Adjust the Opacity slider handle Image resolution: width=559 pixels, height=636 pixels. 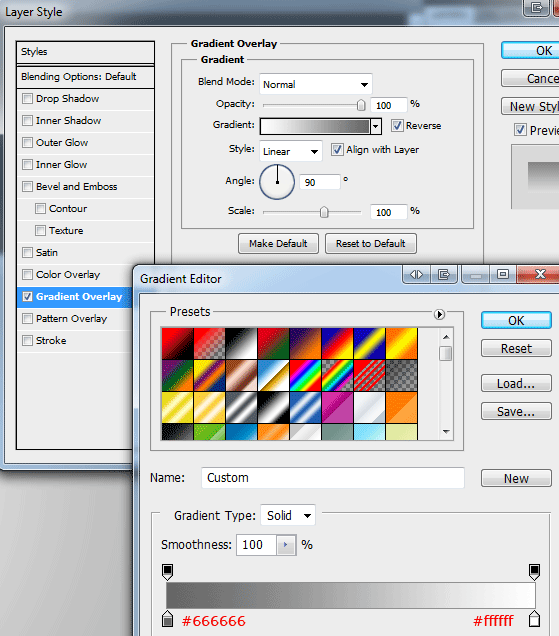coord(361,105)
